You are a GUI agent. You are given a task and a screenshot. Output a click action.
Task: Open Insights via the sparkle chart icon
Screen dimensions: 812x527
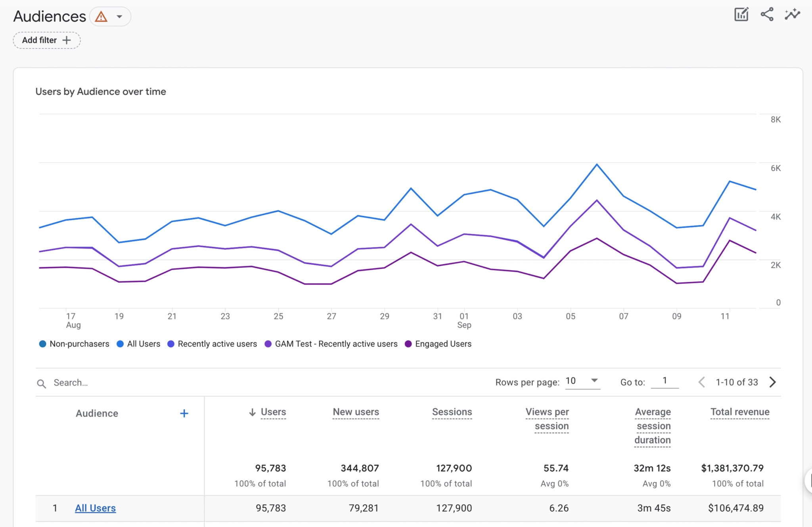click(x=792, y=14)
